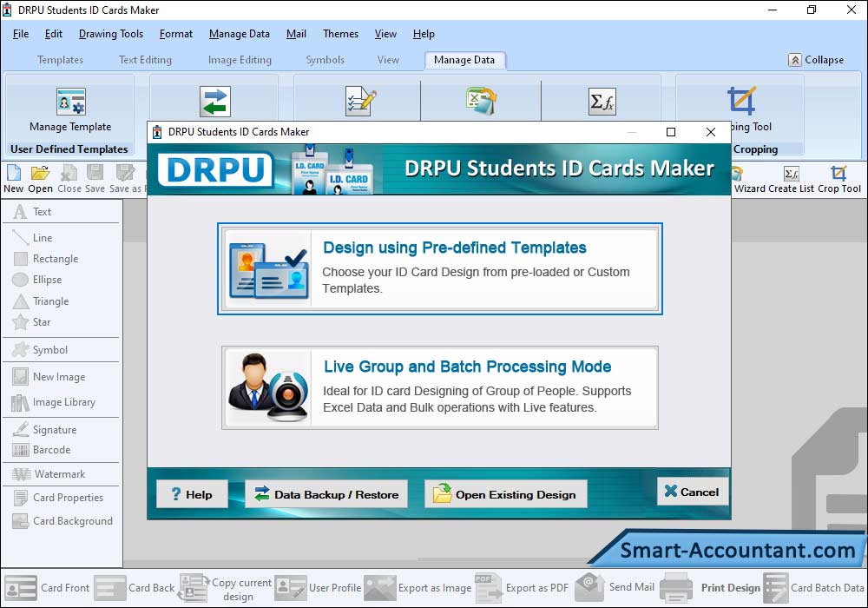This screenshot has width=868, height=608.
Task: Click the Close toolbar icon
Action: pyautogui.click(x=69, y=180)
